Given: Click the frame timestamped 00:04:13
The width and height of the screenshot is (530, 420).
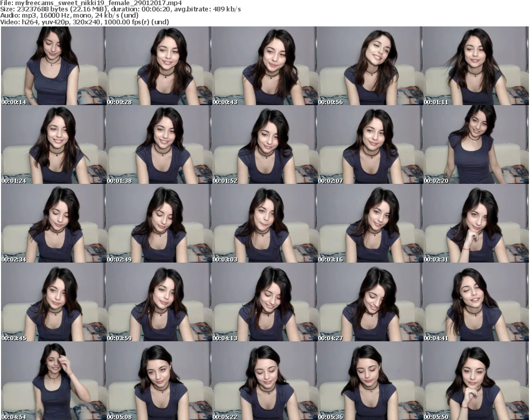Looking at the screenshot, I should [264, 302].
